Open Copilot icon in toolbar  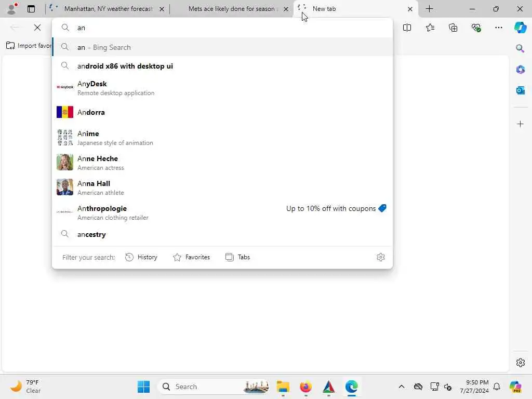tap(520, 28)
